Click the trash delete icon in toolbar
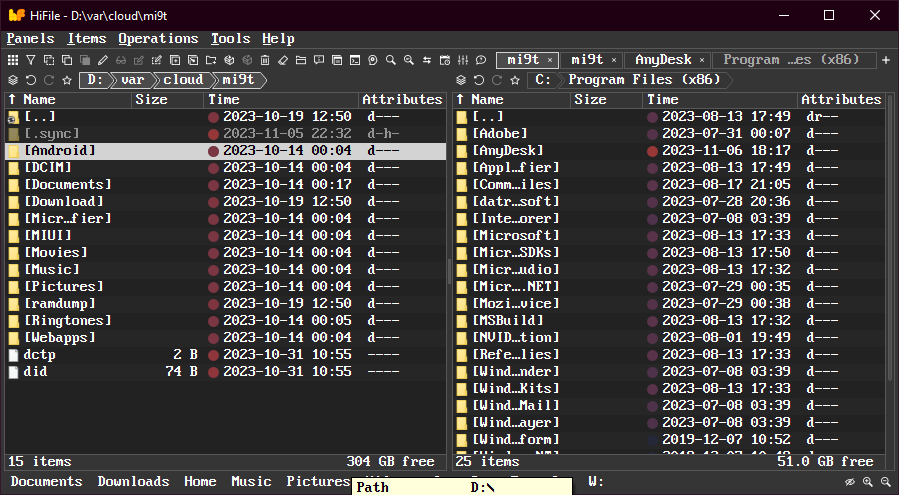Screen dimensions: 899x495 point(265,60)
